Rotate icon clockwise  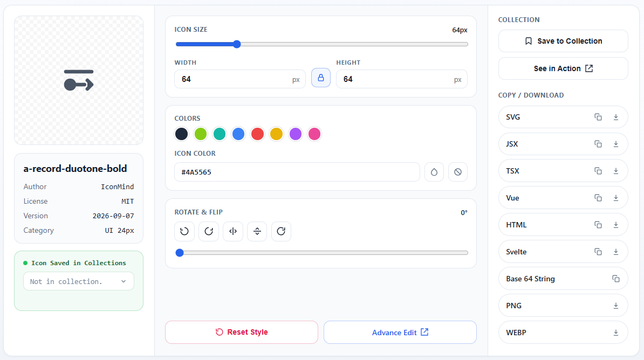click(209, 231)
